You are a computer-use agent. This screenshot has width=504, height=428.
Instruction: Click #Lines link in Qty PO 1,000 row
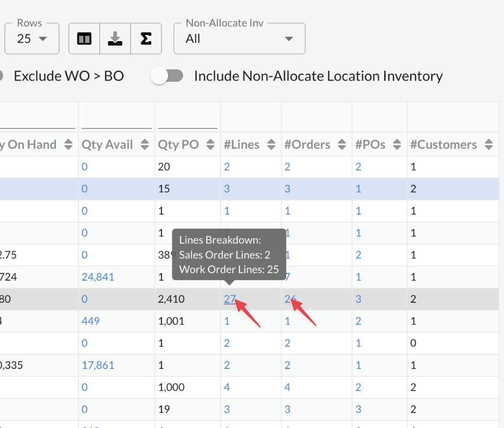click(x=227, y=387)
